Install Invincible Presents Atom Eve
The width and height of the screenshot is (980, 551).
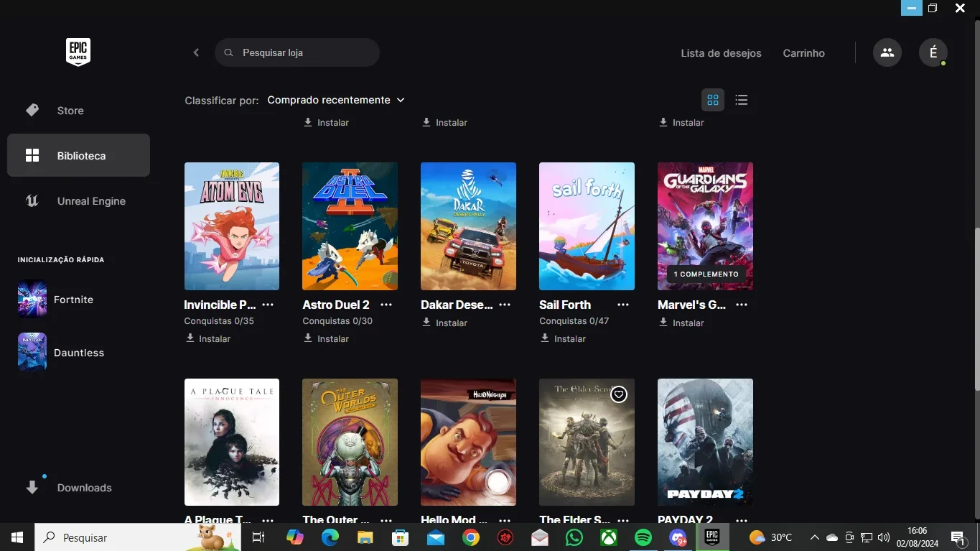click(x=208, y=338)
